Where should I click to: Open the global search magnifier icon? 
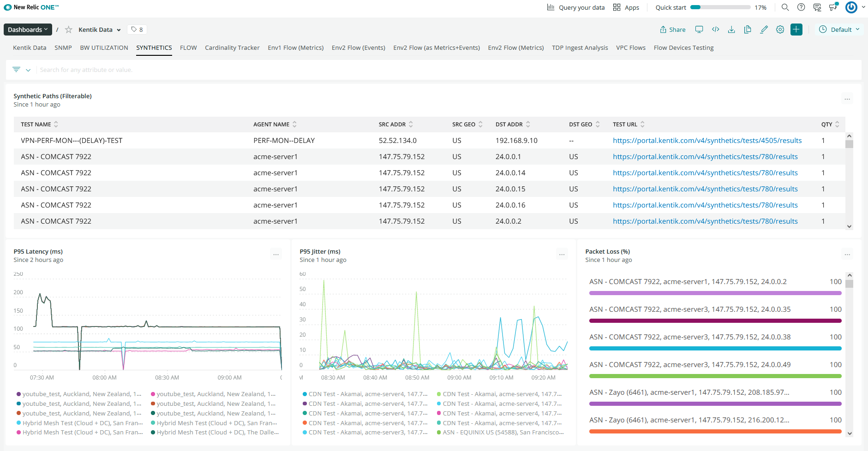pos(785,7)
